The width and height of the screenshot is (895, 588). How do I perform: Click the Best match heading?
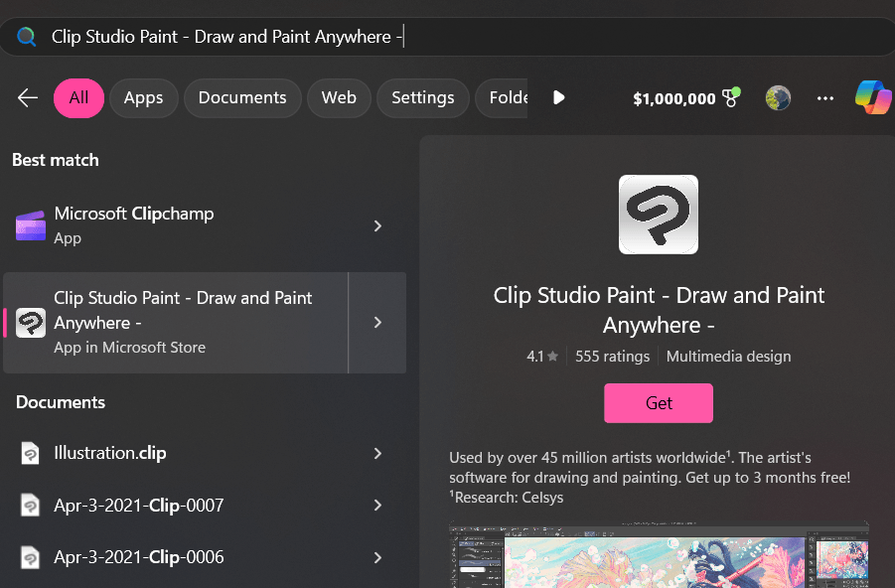coord(56,160)
